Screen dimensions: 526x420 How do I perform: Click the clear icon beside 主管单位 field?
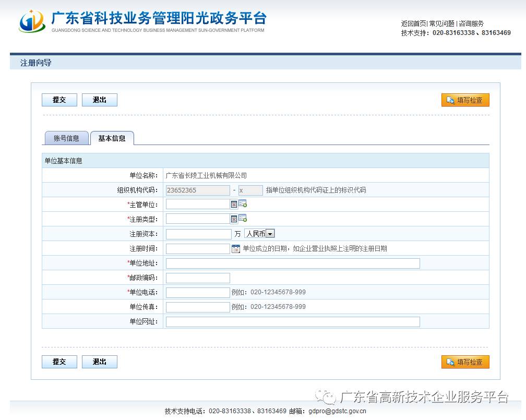tap(234, 204)
